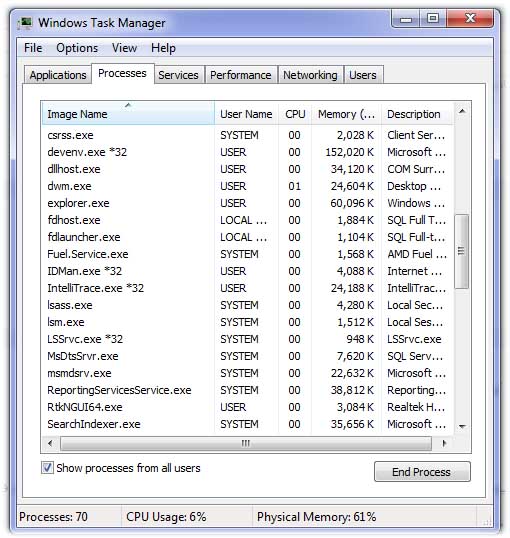Maximize the Task Manager window
Viewport: 510px width, 538px height.
point(433,19)
